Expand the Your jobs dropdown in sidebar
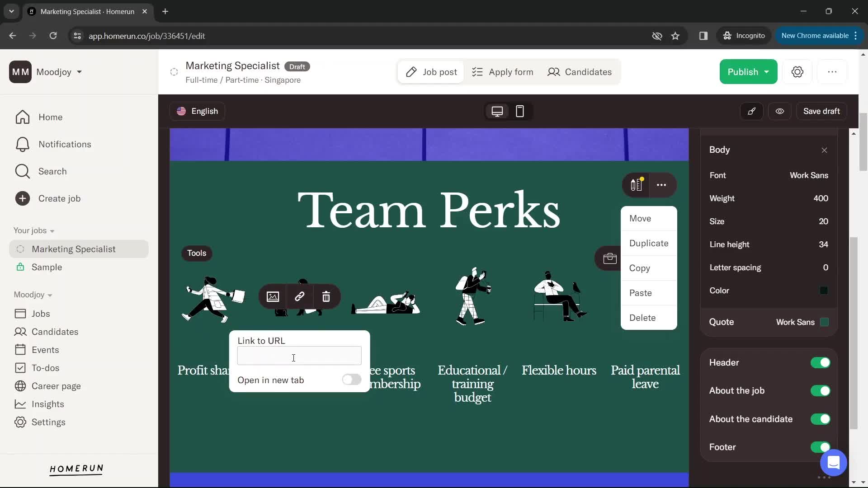This screenshot has height=488, width=868. (52, 230)
